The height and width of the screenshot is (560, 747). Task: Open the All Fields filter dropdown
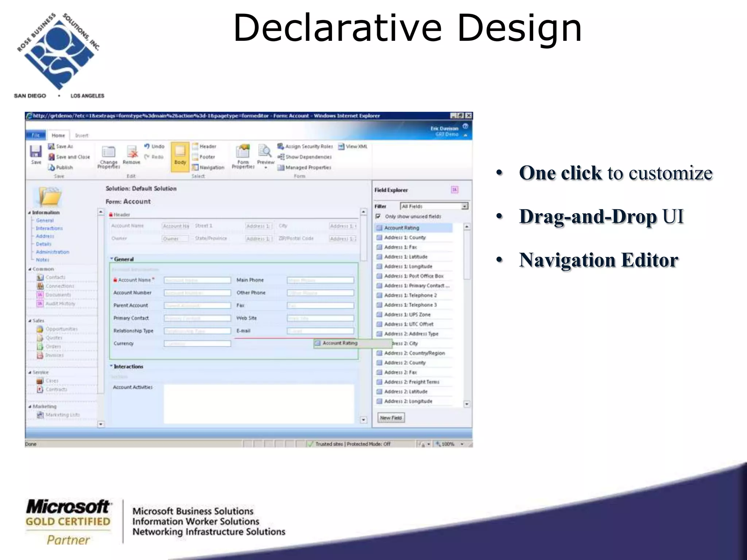pyautogui.click(x=464, y=206)
